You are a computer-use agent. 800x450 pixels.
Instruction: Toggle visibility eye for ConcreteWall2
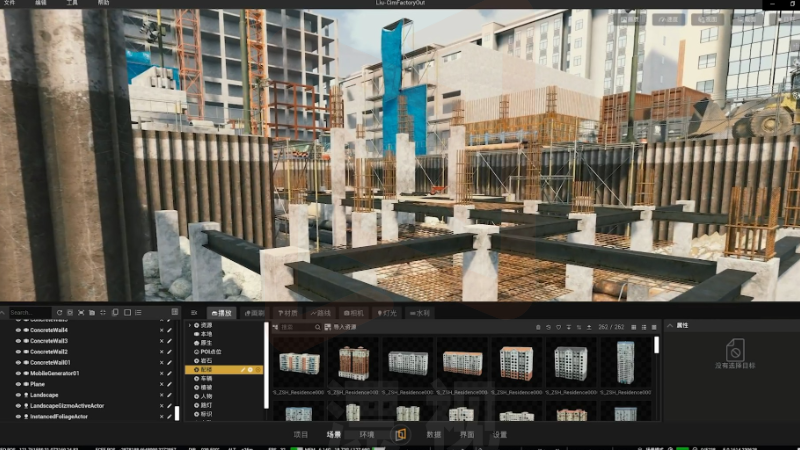coord(18,352)
